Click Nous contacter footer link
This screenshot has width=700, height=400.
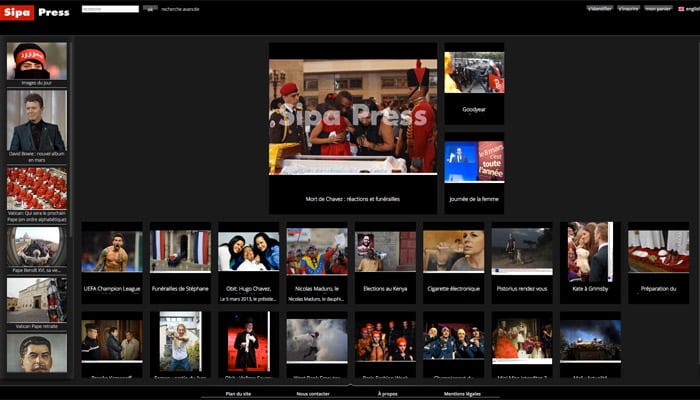click(x=315, y=394)
